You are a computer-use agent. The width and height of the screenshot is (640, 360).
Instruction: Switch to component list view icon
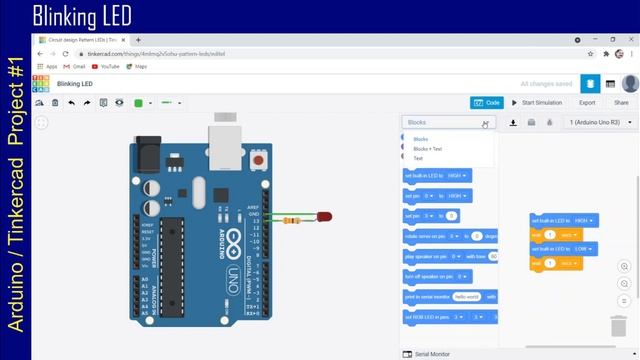click(610, 84)
